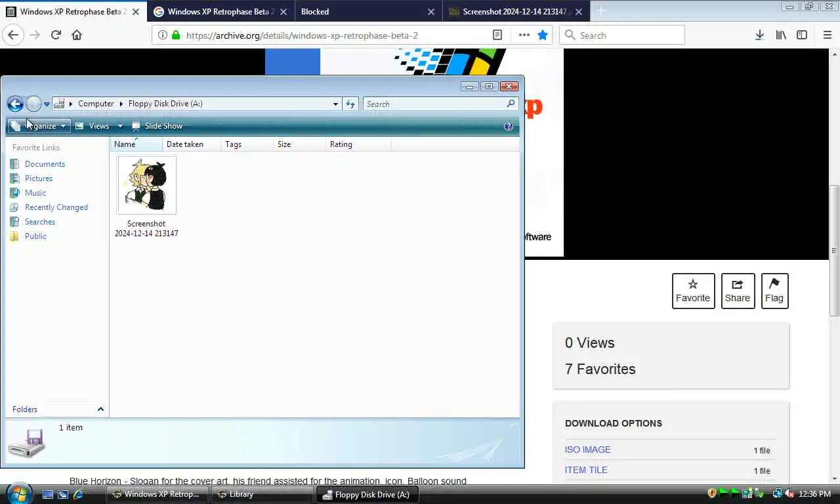Click the blue bookmark star
This screenshot has height=504, width=840.
click(x=543, y=35)
